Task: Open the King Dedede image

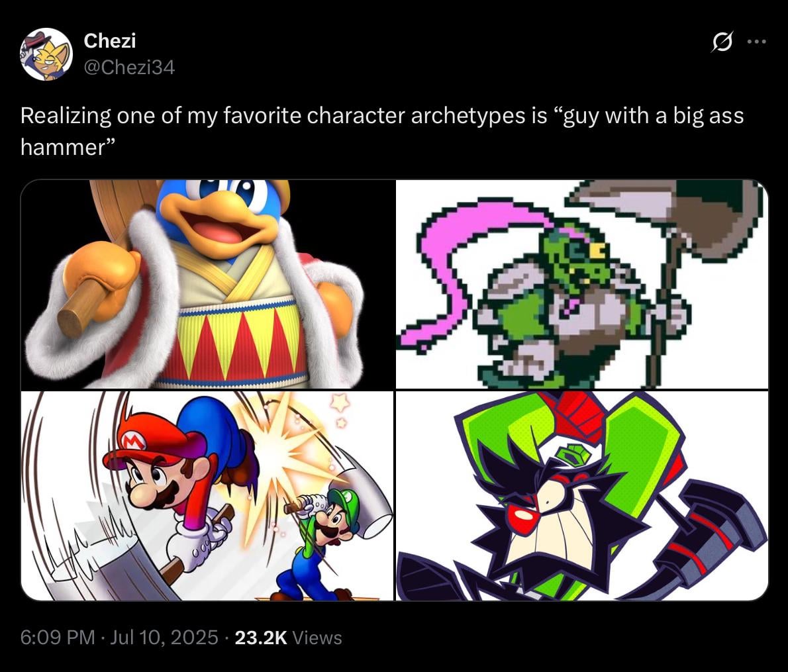Action: pyautogui.click(x=207, y=284)
